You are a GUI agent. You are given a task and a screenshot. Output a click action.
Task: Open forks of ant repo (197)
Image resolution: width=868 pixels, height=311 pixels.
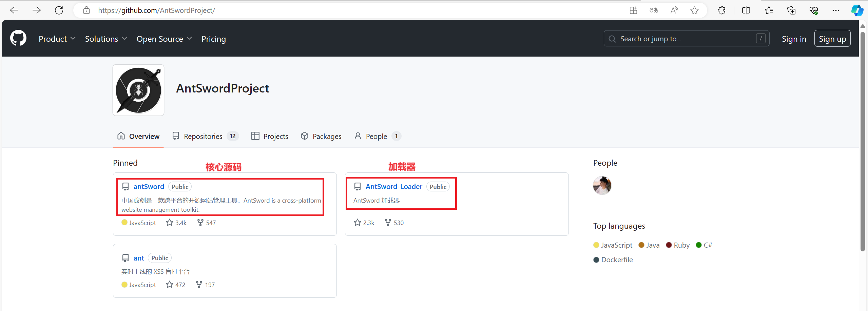tap(205, 285)
